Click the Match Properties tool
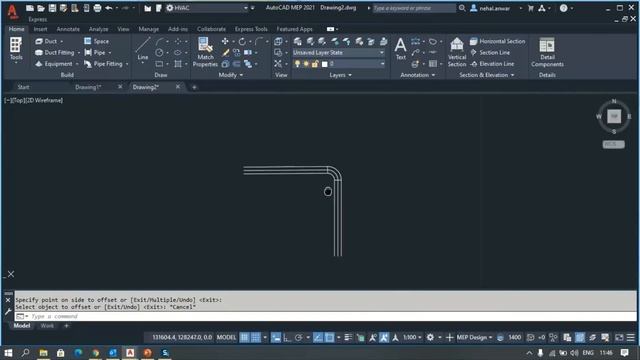 point(205,51)
